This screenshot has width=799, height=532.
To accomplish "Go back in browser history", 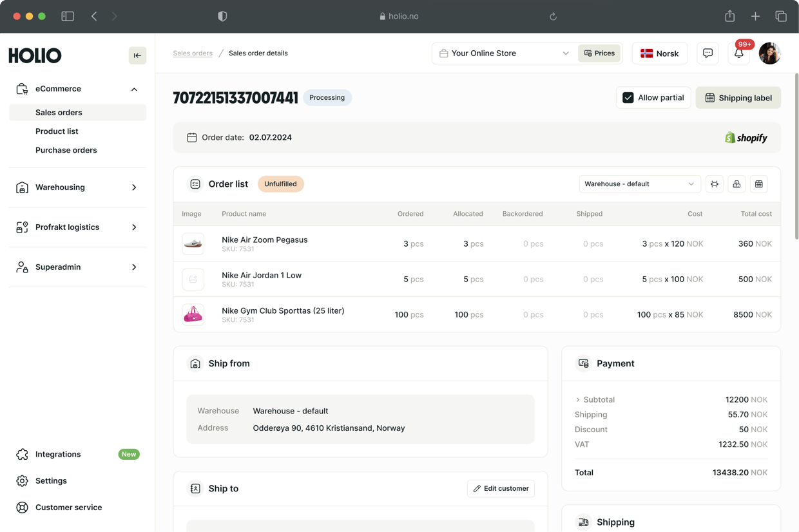I will point(94,16).
